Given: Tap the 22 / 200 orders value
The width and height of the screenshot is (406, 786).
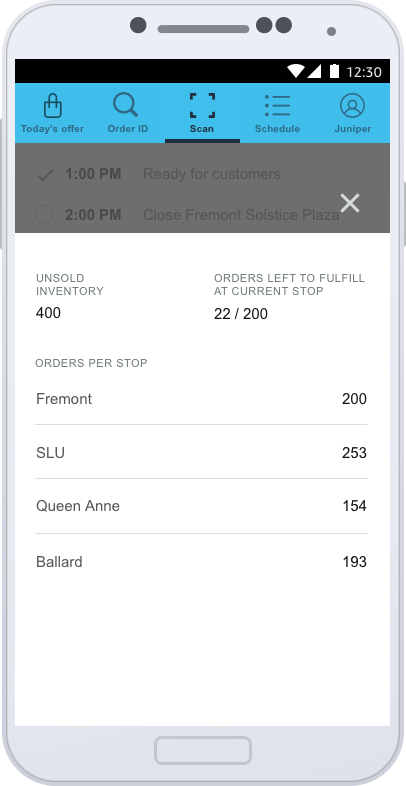Looking at the screenshot, I should point(241,314).
